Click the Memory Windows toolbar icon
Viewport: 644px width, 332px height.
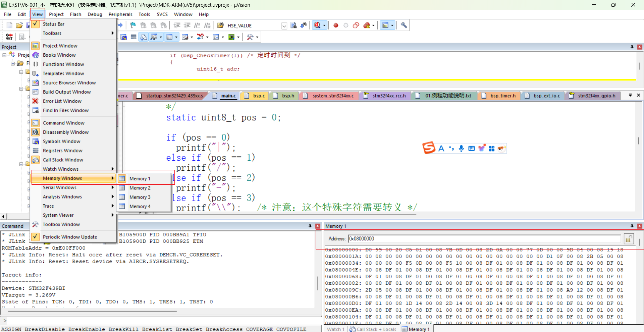tap(169, 37)
